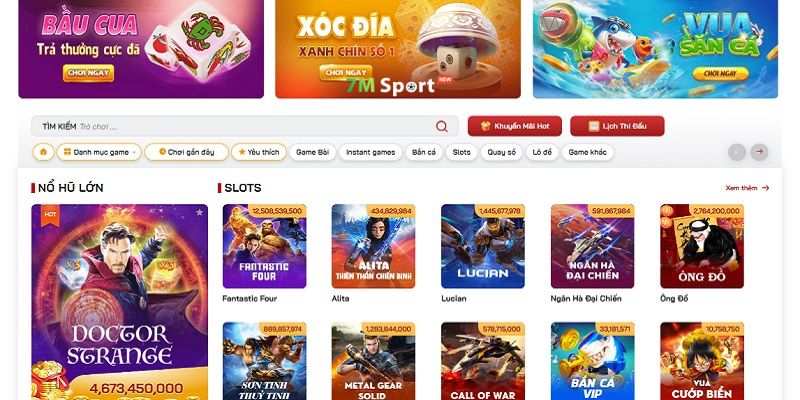Click HOT badge on Doctor Strange

pyautogui.click(x=50, y=215)
